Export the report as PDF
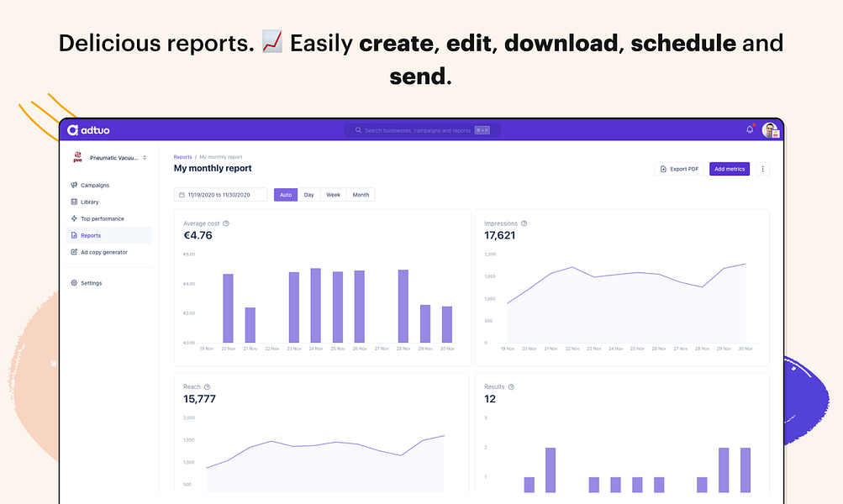Screen dimensions: 843x504 [x=679, y=169]
